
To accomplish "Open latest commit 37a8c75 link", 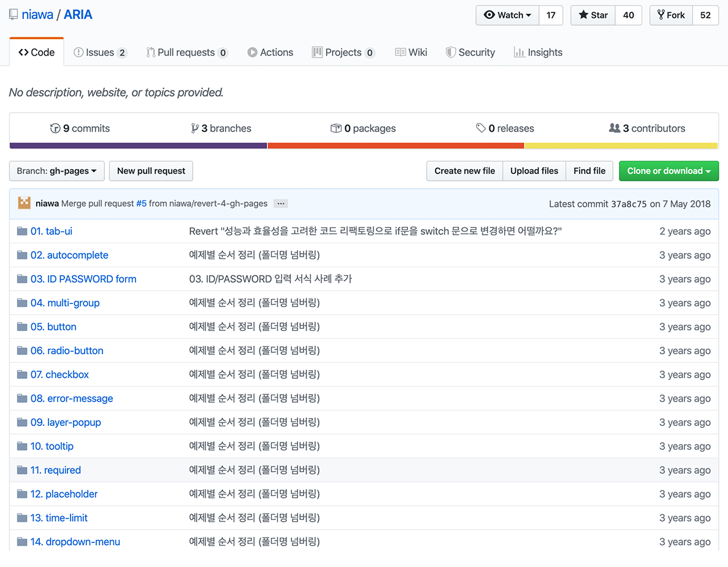I will 629,204.
